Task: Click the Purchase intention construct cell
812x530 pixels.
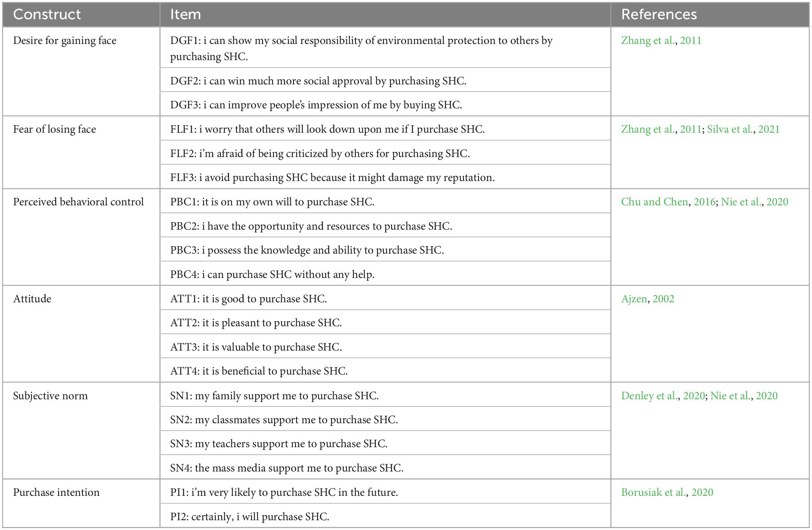Action: (x=56, y=493)
